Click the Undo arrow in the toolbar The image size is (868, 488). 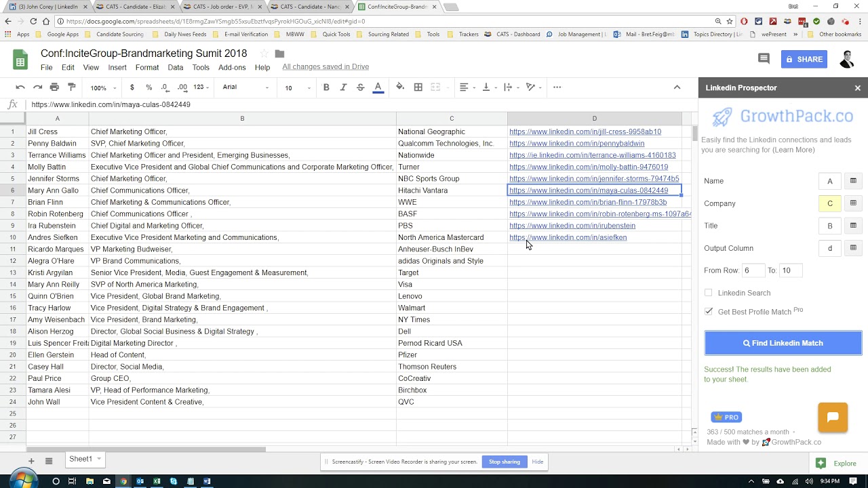20,87
